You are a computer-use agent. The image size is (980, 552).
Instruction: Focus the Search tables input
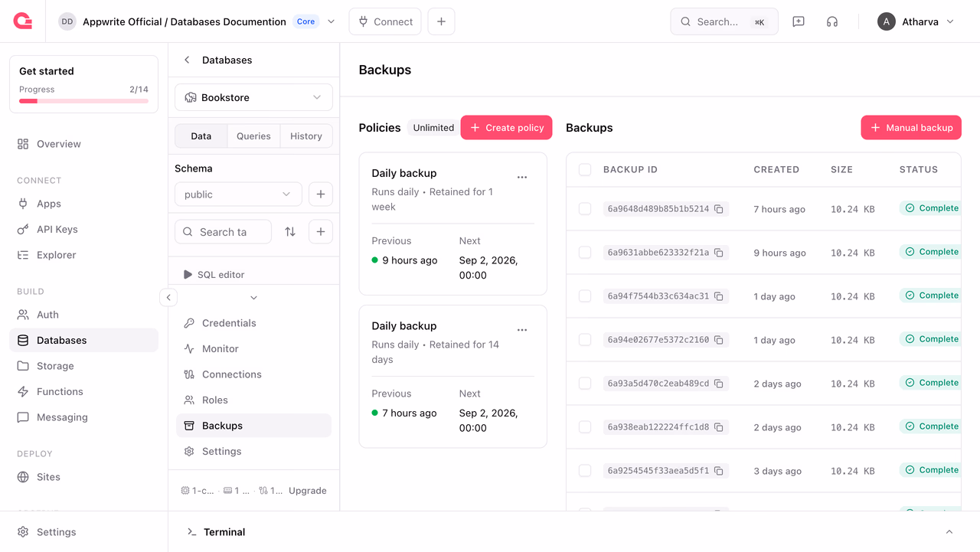tap(224, 232)
